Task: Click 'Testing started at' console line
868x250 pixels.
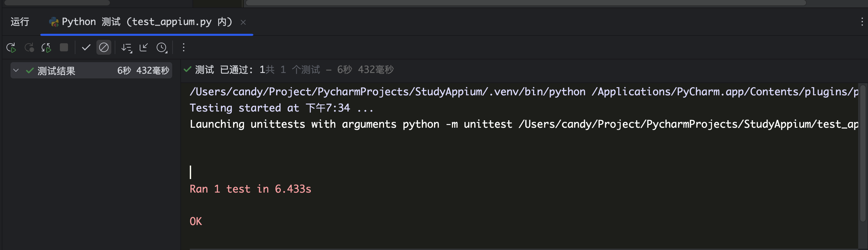Action: 281,108
